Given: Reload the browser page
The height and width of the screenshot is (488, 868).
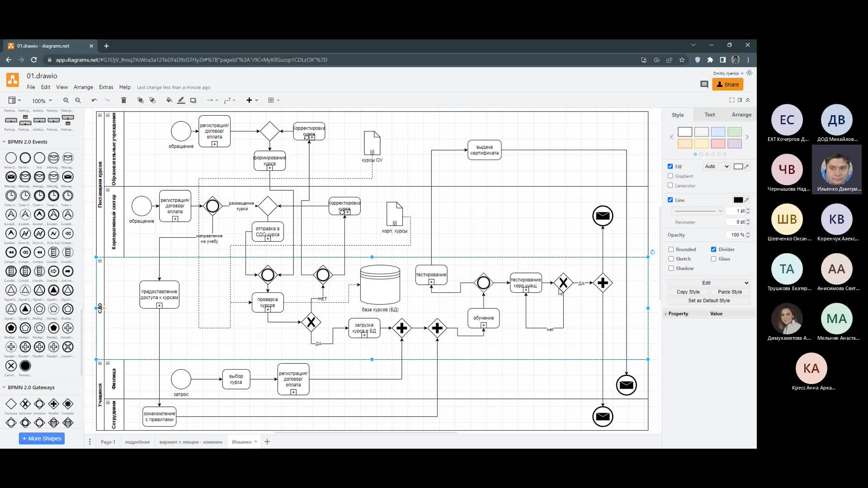Looking at the screenshot, I should coord(34,60).
